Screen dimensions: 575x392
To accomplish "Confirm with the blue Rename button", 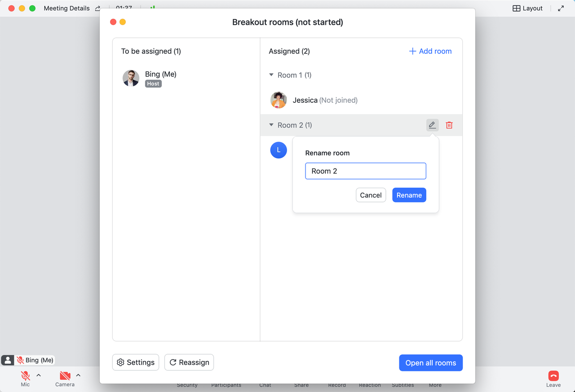I will [x=409, y=195].
